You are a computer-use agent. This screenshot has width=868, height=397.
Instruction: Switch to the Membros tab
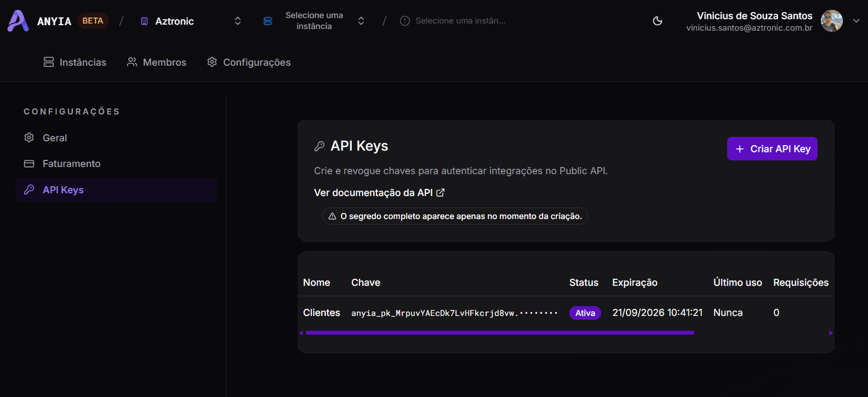coord(157,62)
